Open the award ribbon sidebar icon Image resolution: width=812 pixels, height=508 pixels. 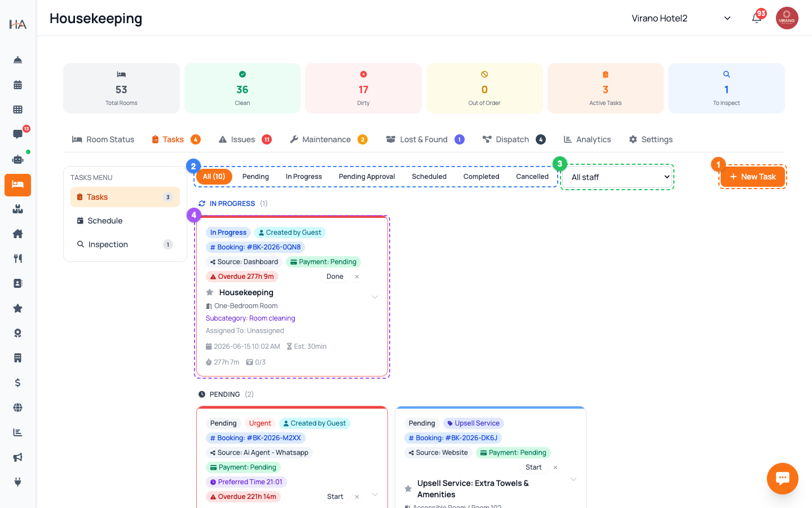pos(17,333)
